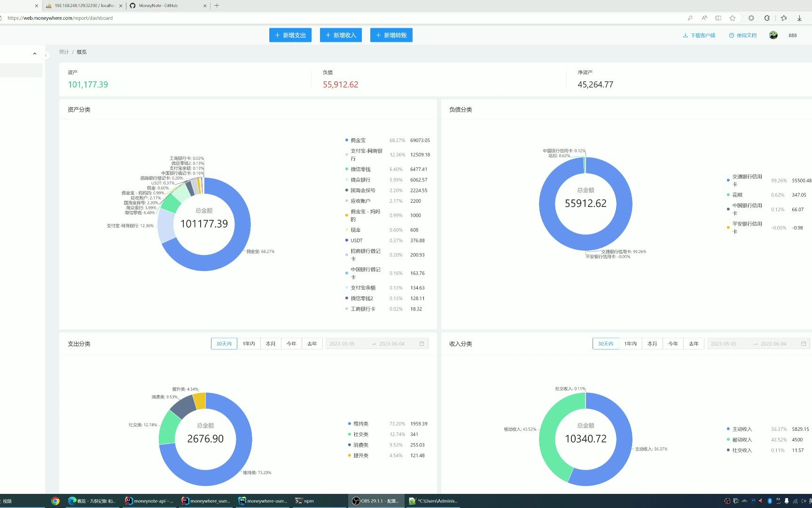Open the browser favorites list icon
This screenshot has height=508, width=812.
783,18
